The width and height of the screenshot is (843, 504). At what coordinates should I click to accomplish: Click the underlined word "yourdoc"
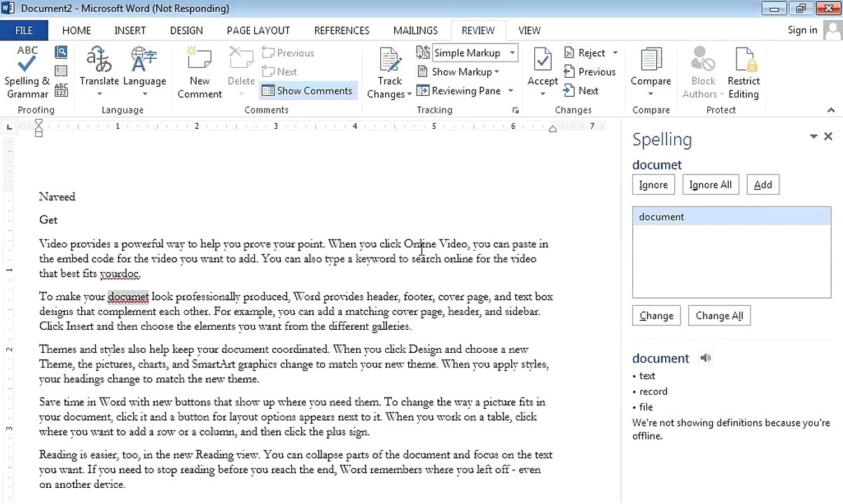pyautogui.click(x=120, y=274)
